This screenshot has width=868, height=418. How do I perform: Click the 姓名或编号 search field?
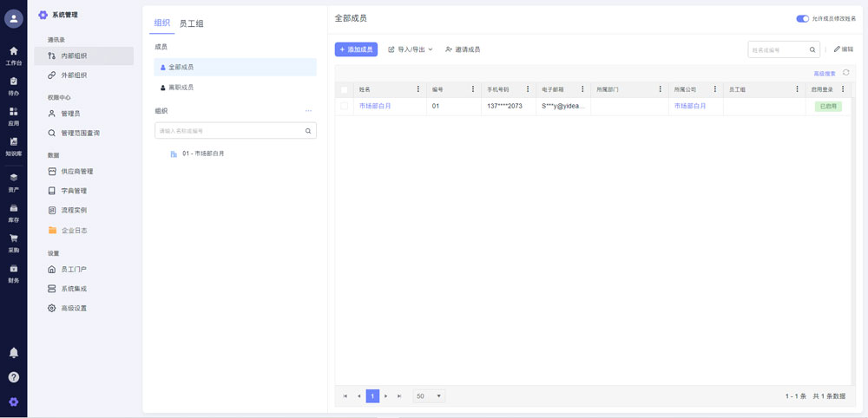pos(779,50)
